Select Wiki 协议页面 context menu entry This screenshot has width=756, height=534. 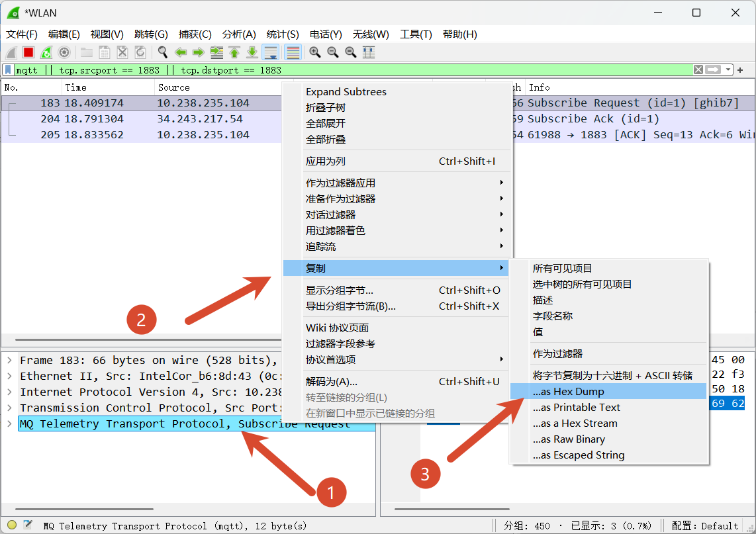tap(397, 328)
